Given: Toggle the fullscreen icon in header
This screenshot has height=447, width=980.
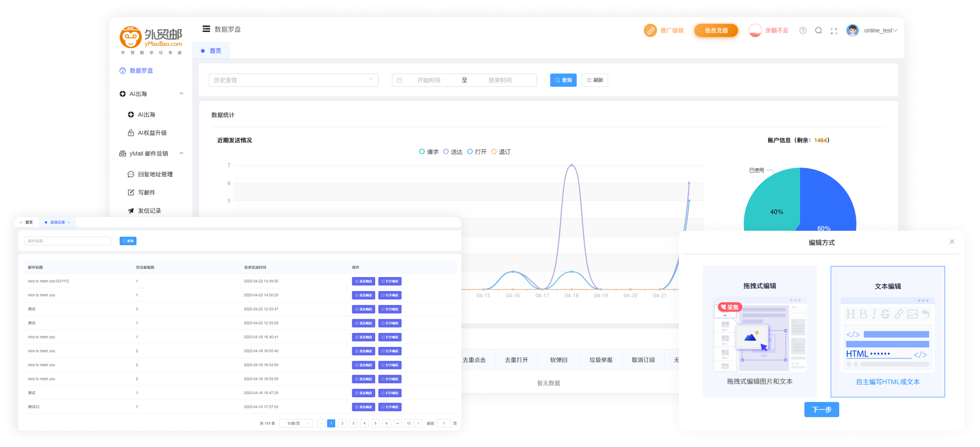Looking at the screenshot, I should 834,31.
